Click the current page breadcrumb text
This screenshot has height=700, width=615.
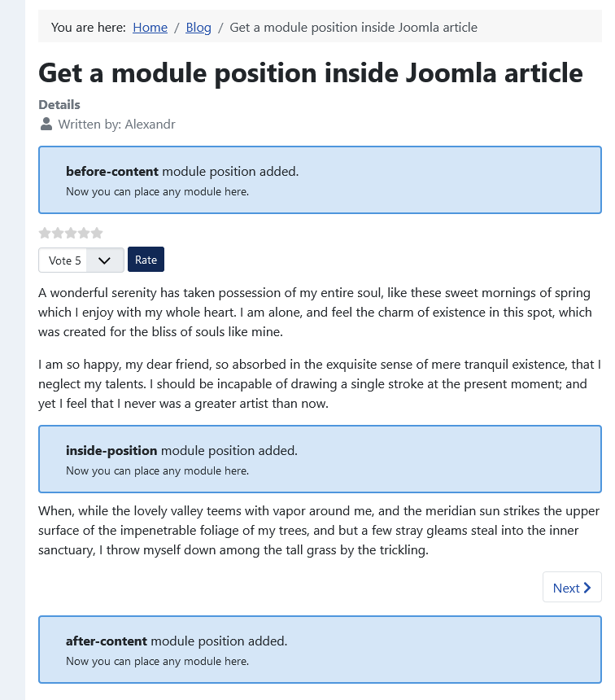tap(354, 28)
